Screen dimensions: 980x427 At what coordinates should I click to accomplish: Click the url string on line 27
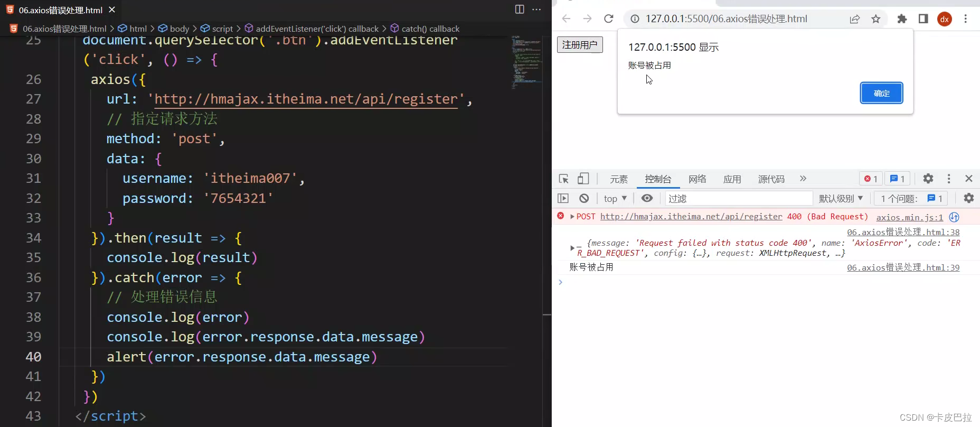pos(306,99)
